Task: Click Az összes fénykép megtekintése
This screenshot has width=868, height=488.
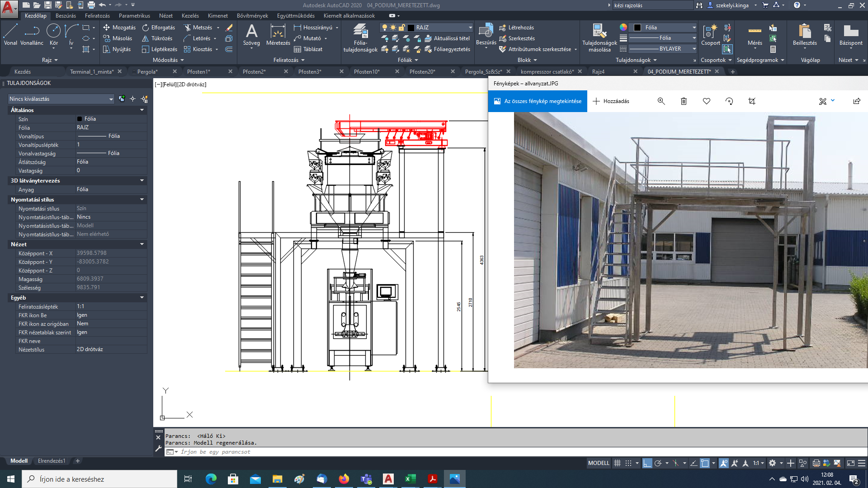Action: [538, 101]
